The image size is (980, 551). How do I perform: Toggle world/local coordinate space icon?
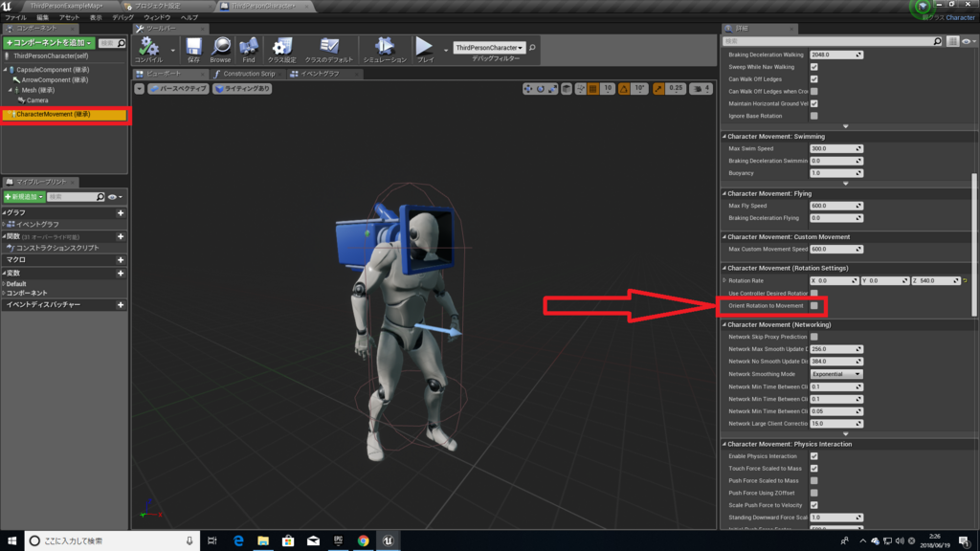coord(567,89)
